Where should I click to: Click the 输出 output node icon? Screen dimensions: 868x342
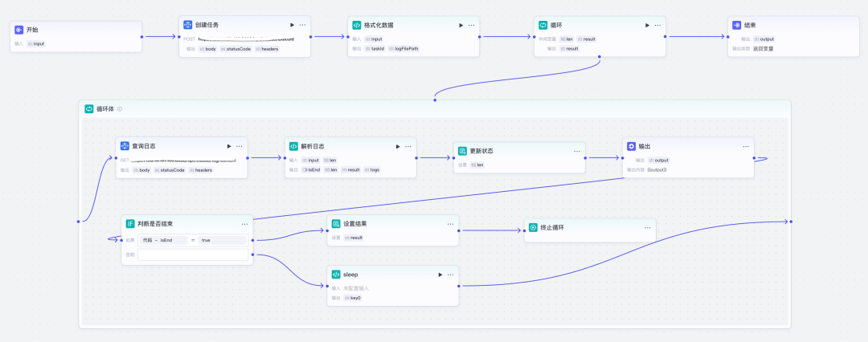(x=631, y=146)
